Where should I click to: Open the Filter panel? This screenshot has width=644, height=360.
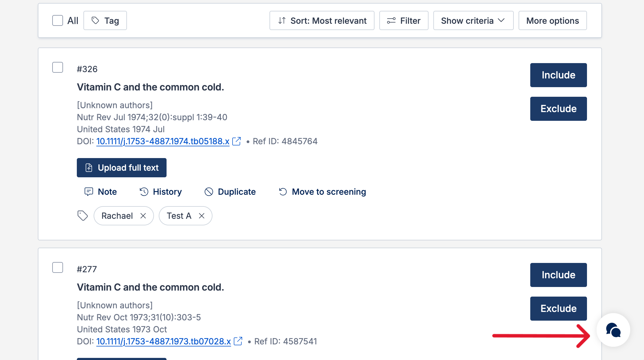click(403, 21)
